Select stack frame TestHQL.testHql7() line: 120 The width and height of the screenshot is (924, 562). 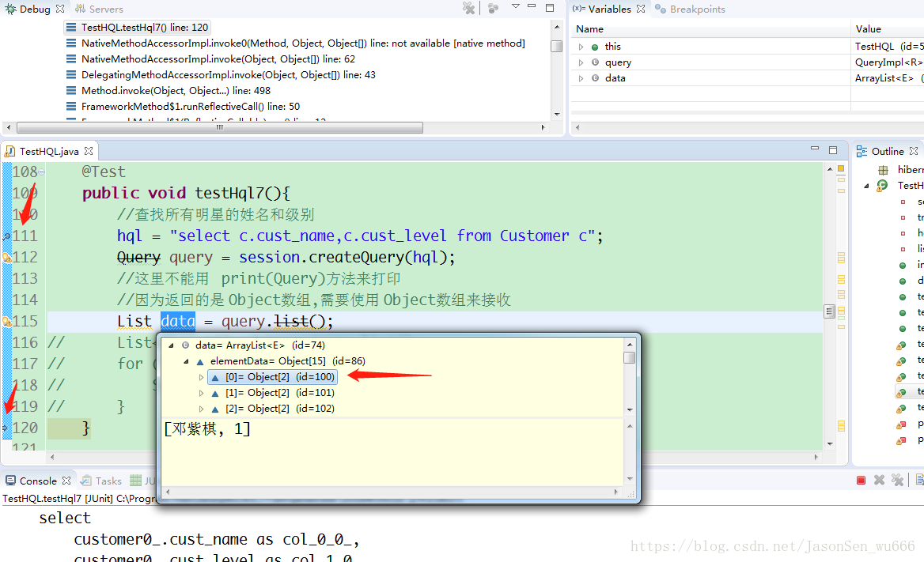click(x=138, y=27)
